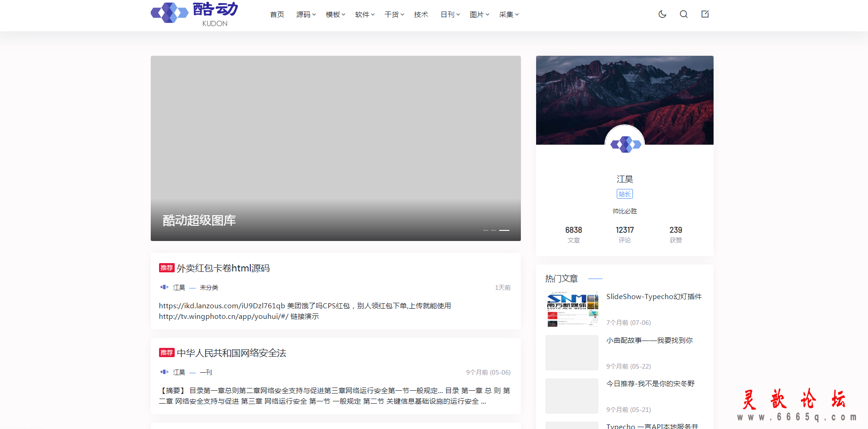Open the 酷动超级图库 banner slide
The width and height of the screenshot is (868, 429).
click(x=336, y=148)
